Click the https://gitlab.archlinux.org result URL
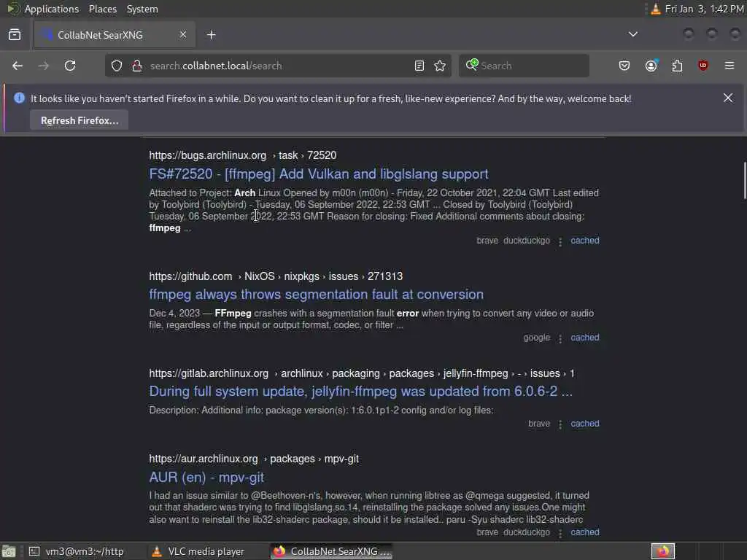 click(362, 373)
